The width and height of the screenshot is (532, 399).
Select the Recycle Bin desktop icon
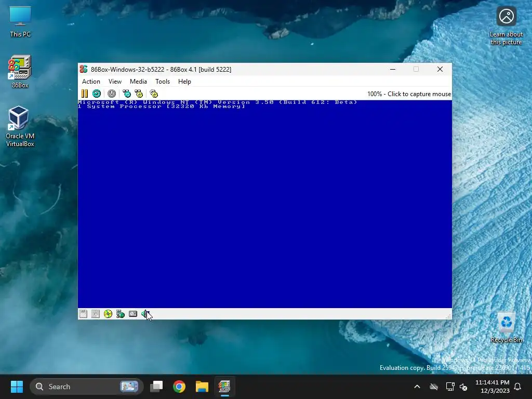point(506,327)
